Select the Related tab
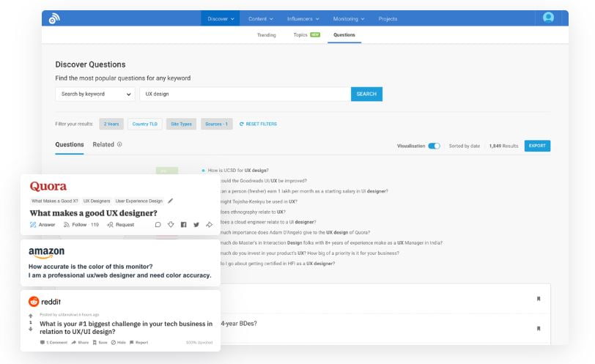The image size is (595, 364). [x=103, y=144]
